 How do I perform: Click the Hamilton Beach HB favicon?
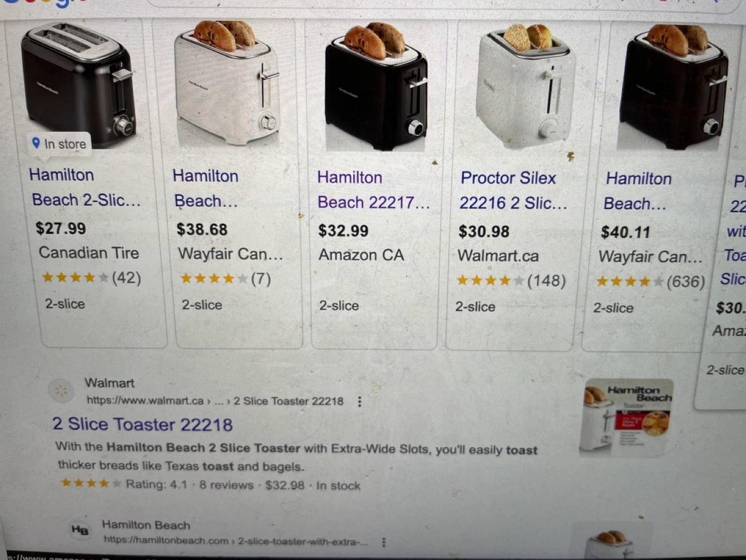[x=80, y=529]
